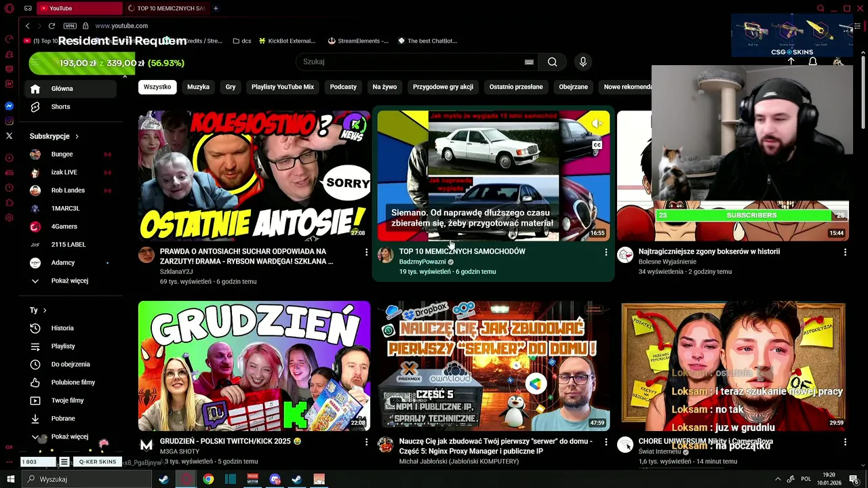
Task: Select Playlisty YouTube Mix chip
Action: (x=283, y=87)
